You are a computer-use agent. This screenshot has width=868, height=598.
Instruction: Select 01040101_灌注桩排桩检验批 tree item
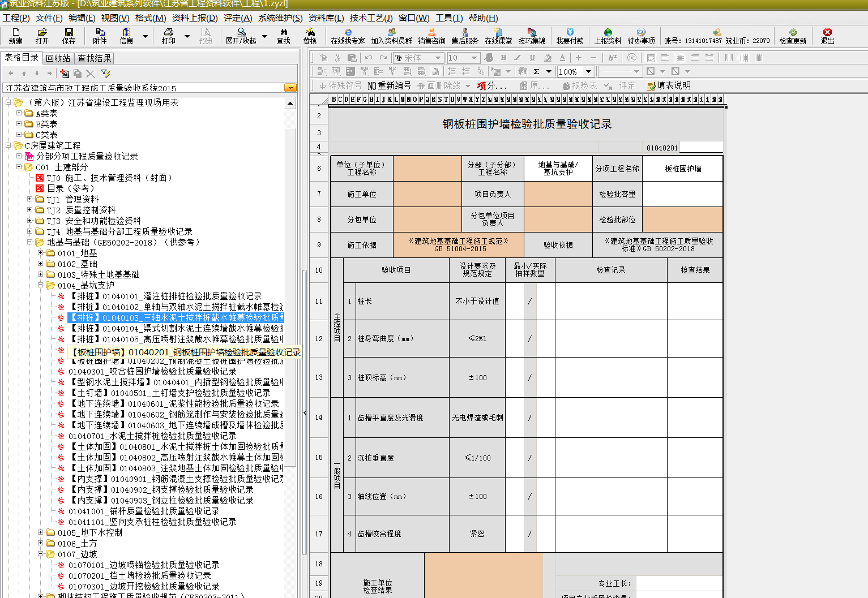pyautogui.click(x=165, y=296)
